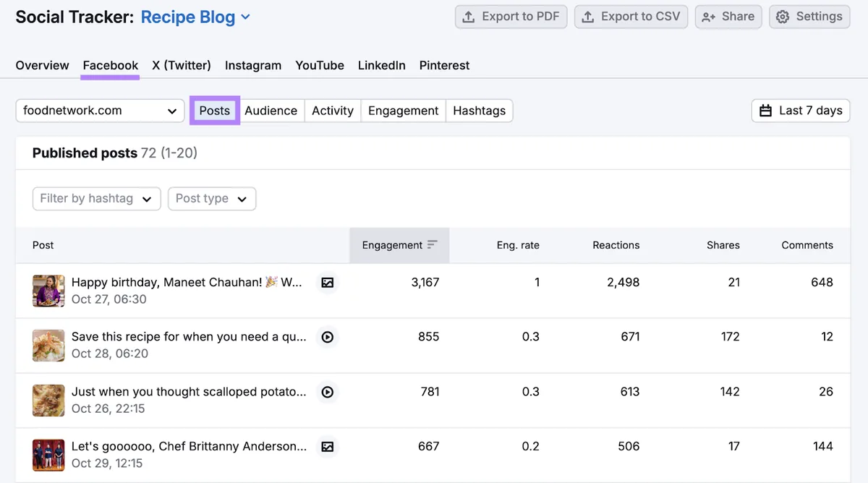Viewport: 868px width, 483px height.
Task: Open the Instagram tab
Action: coord(253,65)
